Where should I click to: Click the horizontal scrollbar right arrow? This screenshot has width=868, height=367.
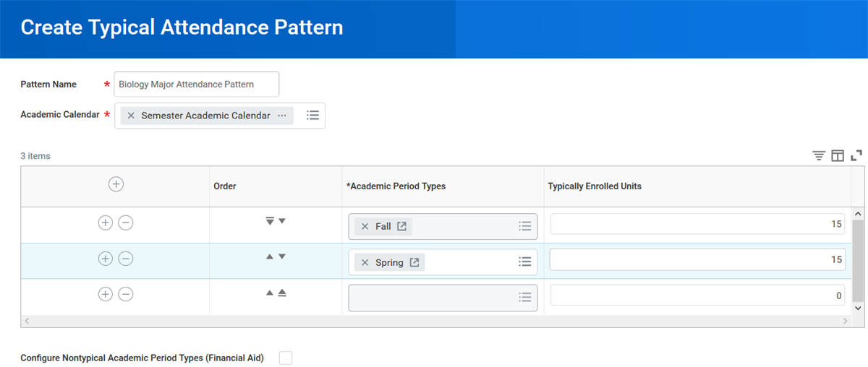point(845,320)
